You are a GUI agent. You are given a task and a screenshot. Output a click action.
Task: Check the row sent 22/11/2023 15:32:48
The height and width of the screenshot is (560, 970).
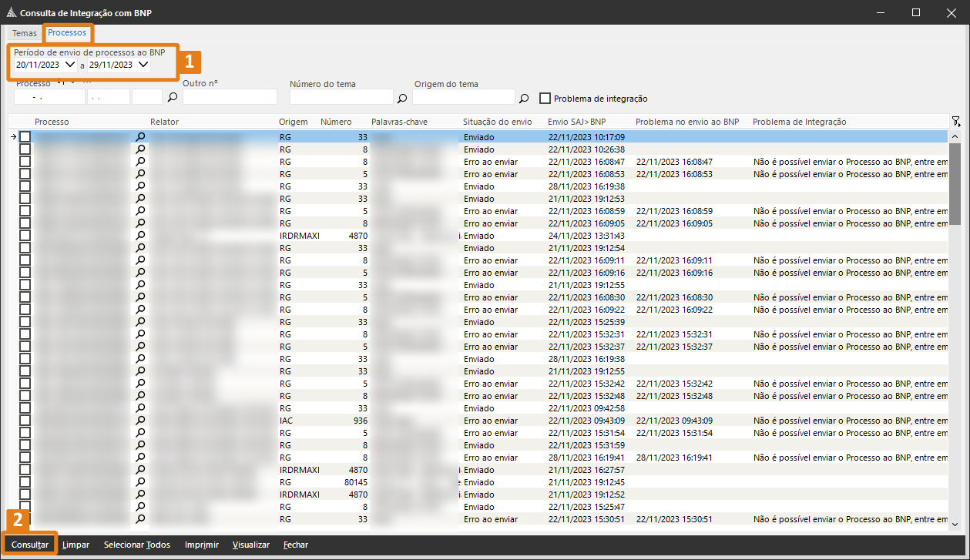[25, 395]
